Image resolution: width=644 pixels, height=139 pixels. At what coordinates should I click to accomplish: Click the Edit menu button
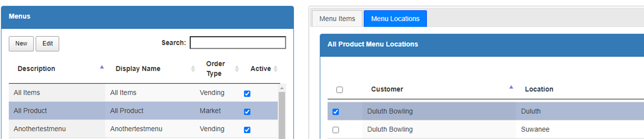tap(47, 44)
